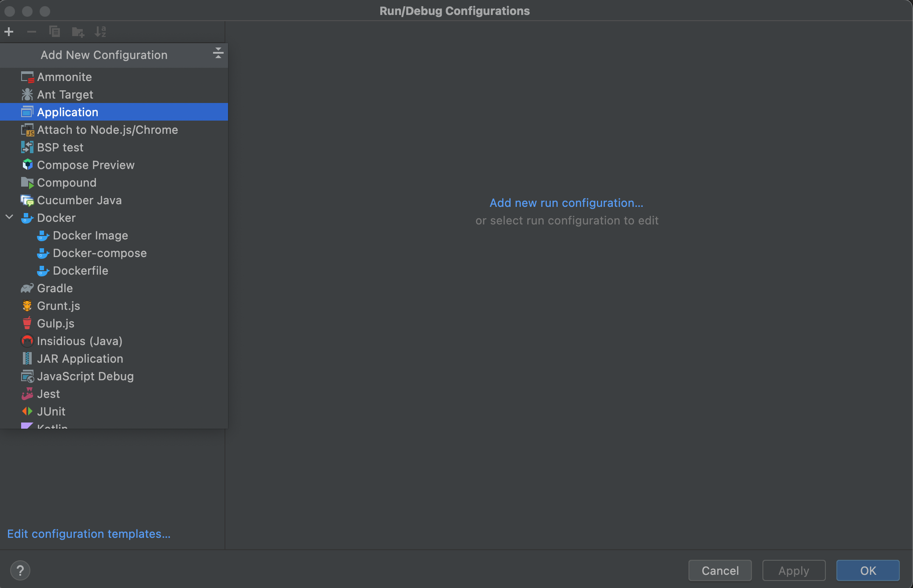Open Edit configuration templates link
The height and width of the screenshot is (588, 913).
point(88,534)
